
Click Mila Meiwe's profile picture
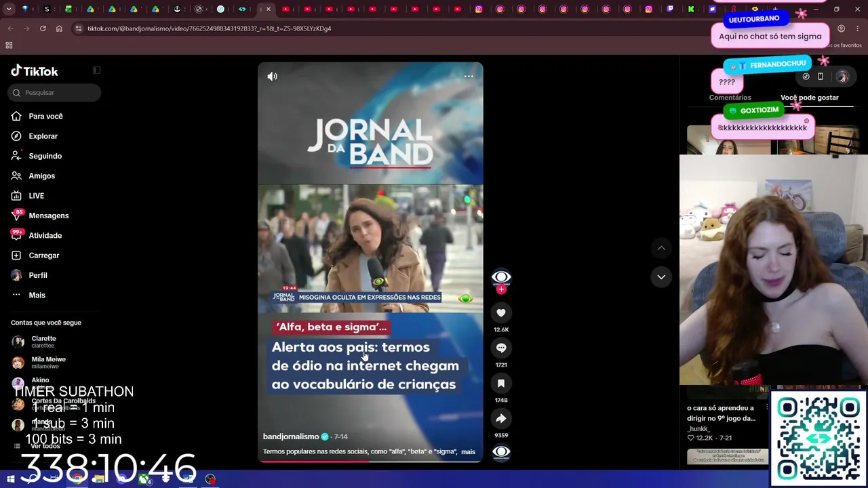coord(18,363)
